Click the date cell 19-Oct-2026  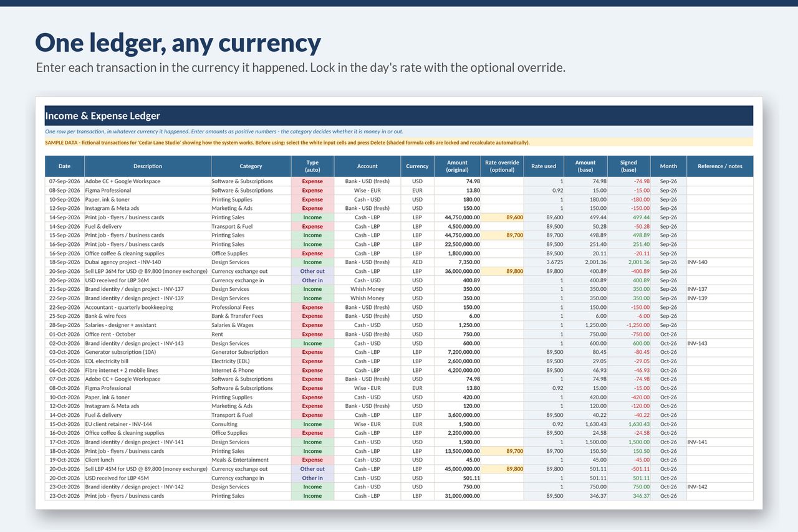pos(65,460)
